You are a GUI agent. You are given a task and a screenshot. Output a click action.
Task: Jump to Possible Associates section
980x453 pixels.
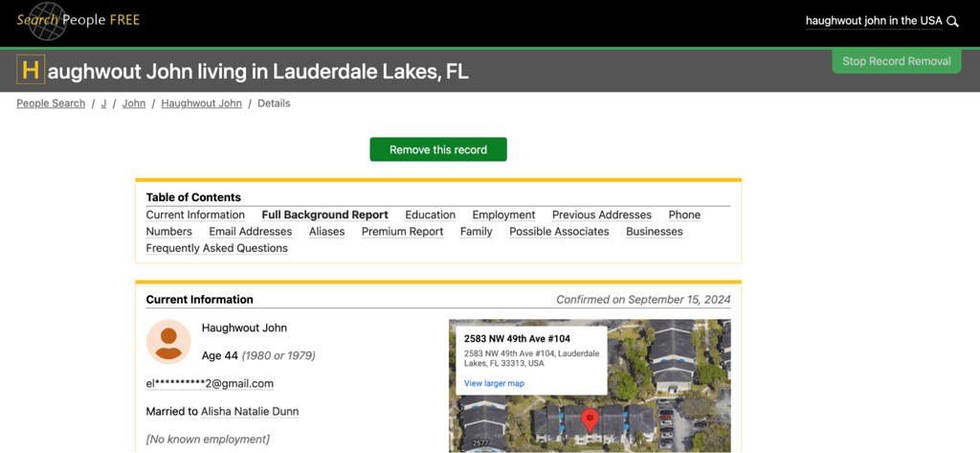coord(559,232)
